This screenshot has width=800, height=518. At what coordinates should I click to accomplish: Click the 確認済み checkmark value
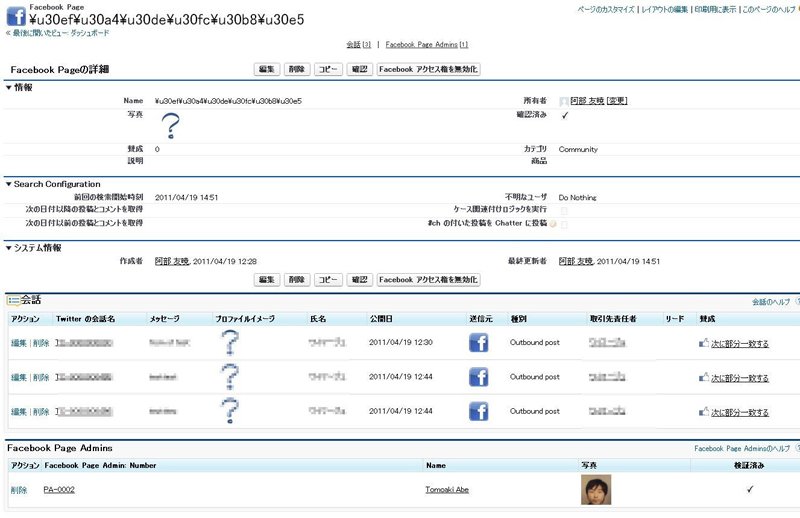pyautogui.click(x=565, y=115)
